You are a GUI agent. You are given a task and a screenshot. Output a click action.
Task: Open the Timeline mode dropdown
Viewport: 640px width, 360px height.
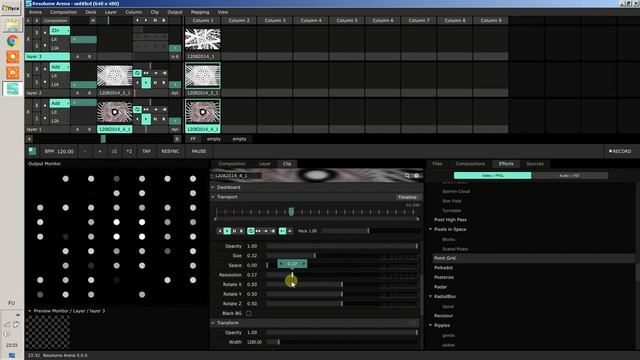(x=408, y=197)
